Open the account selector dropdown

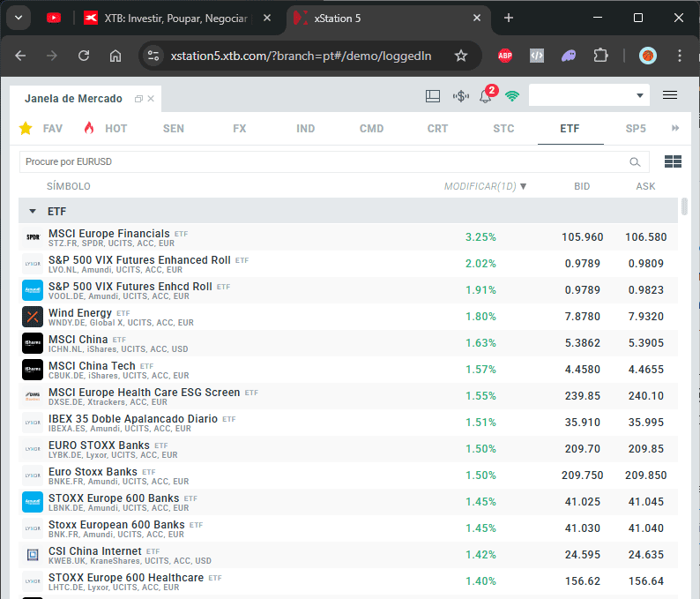[589, 95]
